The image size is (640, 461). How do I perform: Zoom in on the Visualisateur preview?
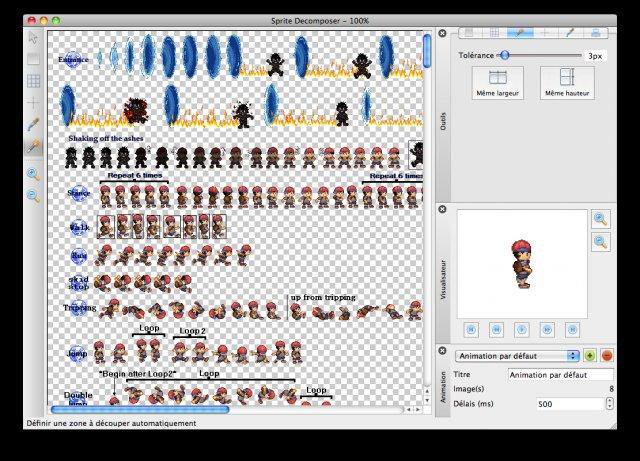click(x=601, y=219)
